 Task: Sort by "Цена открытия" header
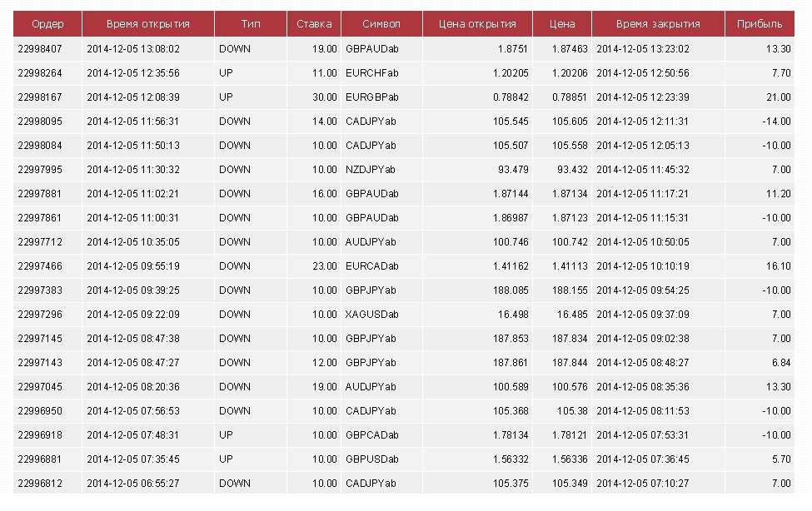pyautogui.click(x=476, y=24)
